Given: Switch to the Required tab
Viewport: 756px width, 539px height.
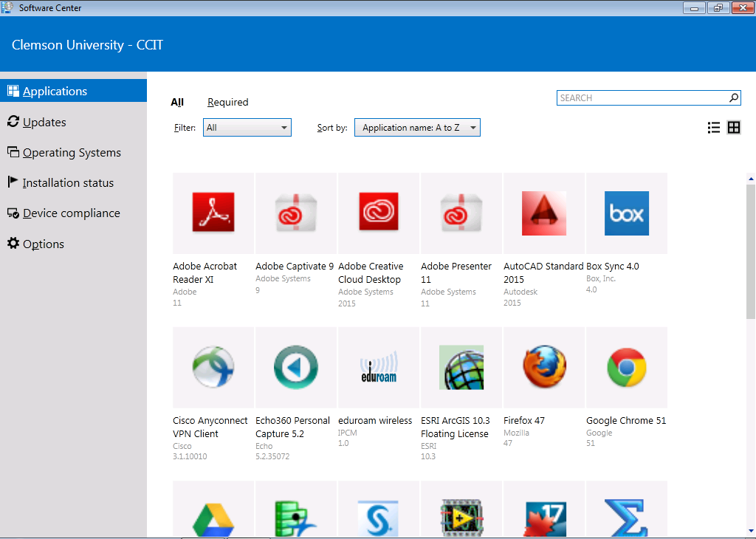Looking at the screenshot, I should 227,102.
